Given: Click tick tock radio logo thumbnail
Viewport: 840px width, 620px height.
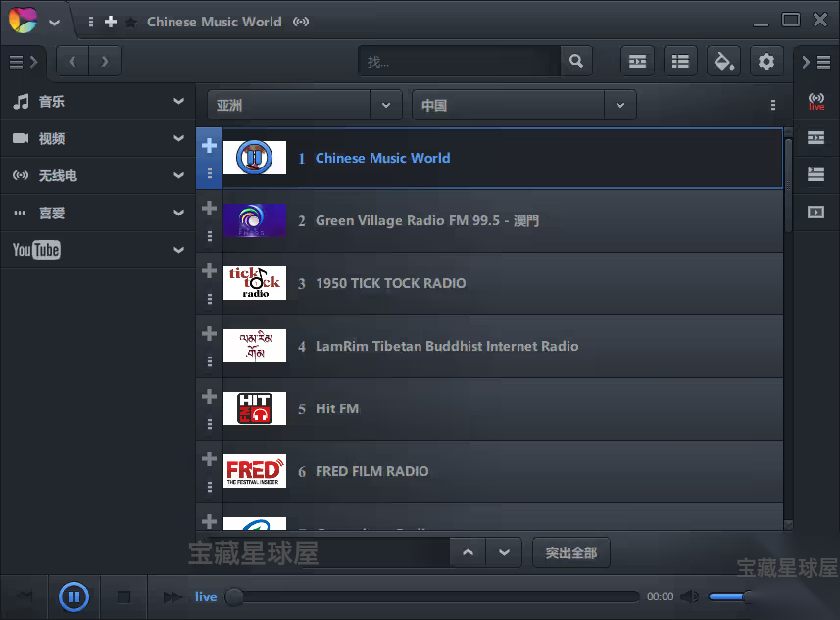Looking at the screenshot, I should tap(255, 283).
